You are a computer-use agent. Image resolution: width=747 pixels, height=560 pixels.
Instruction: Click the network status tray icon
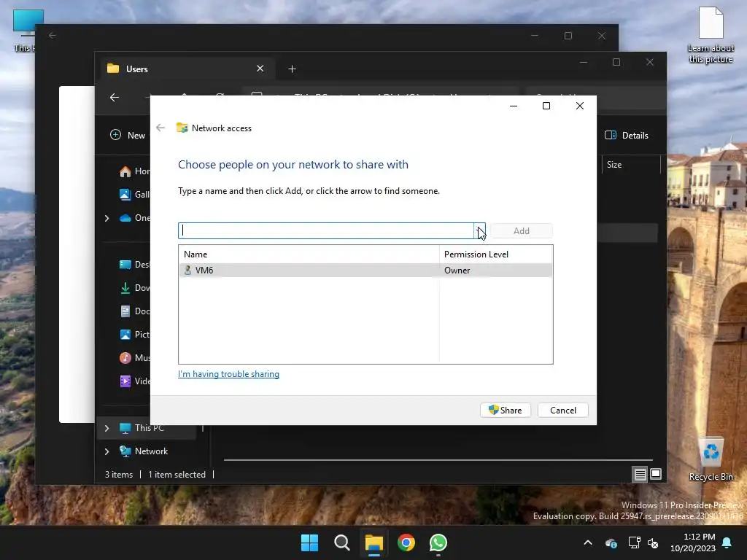click(x=634, y=542)
